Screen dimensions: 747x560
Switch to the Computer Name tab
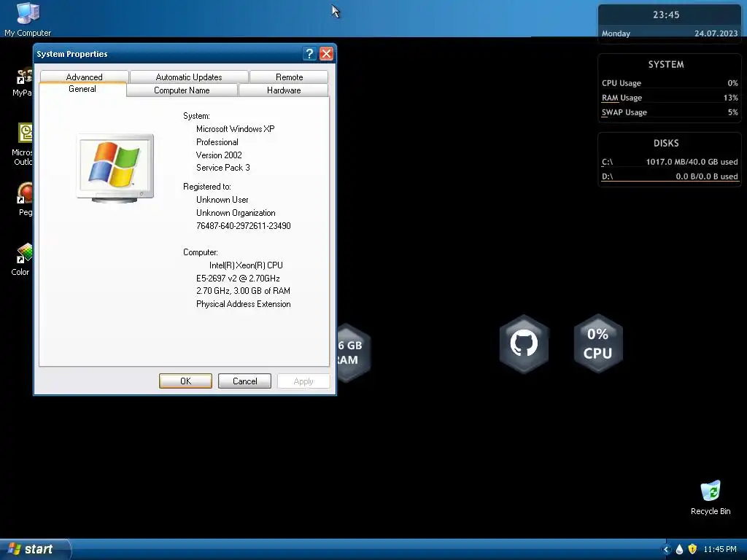[182, 90]
